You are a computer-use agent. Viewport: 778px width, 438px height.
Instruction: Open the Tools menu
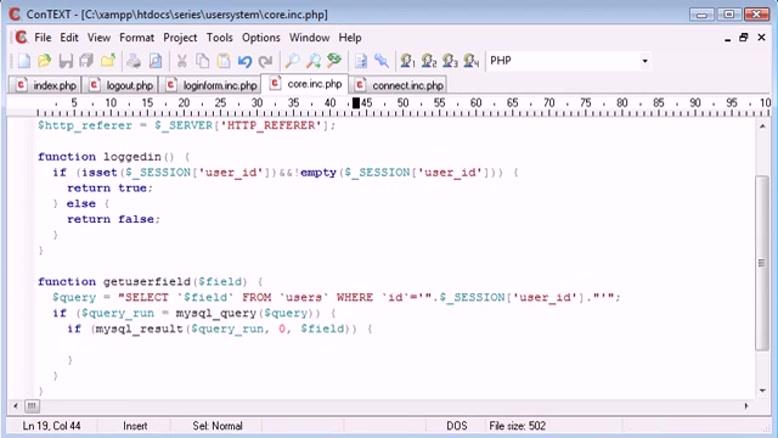pos(219,38)
